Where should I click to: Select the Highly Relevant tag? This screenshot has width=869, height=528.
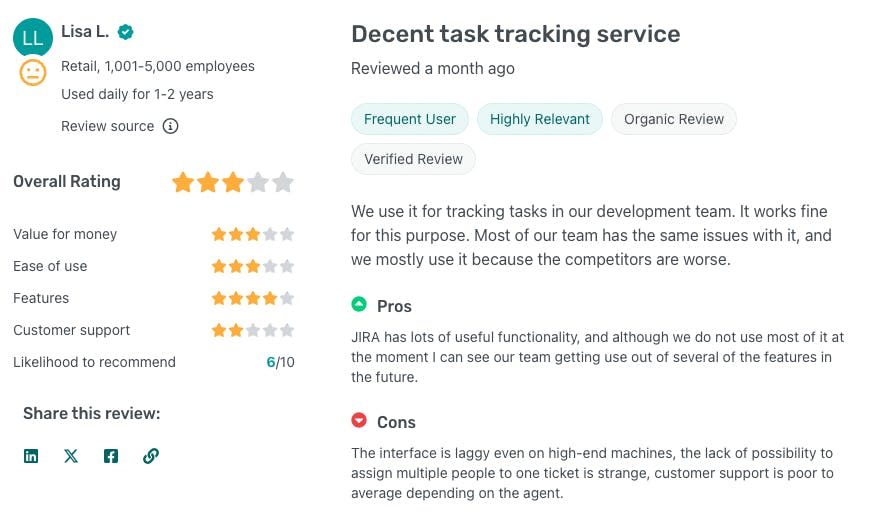pyautogui.click(x=540, y=119)
